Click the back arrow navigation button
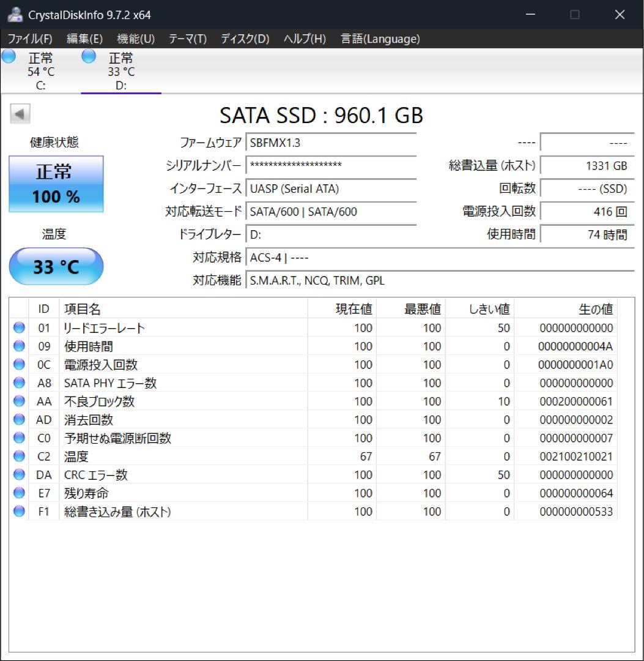Viewport: 644px width, 661px height. tap(19, 114)
